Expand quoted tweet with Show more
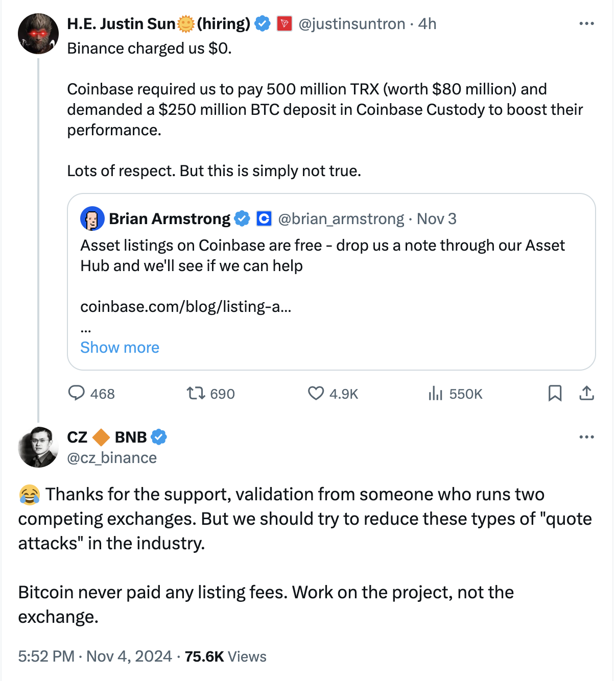Viewport: 616px width, 681px height. coord(120,348)
